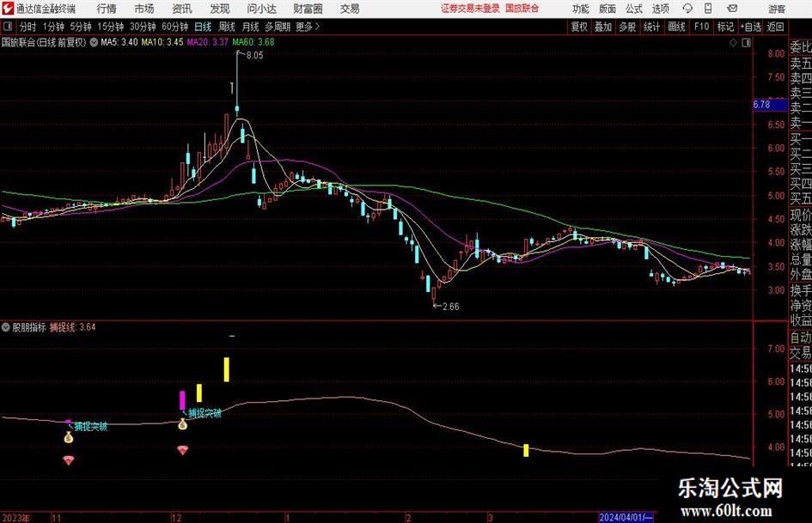Click the 复权 button

579,27
